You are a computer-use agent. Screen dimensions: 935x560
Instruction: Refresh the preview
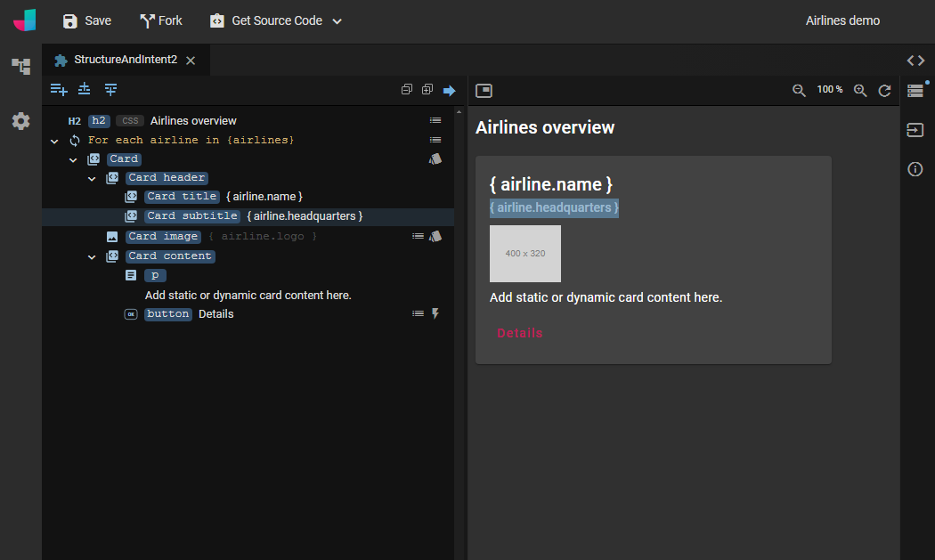tap(884, 90)
